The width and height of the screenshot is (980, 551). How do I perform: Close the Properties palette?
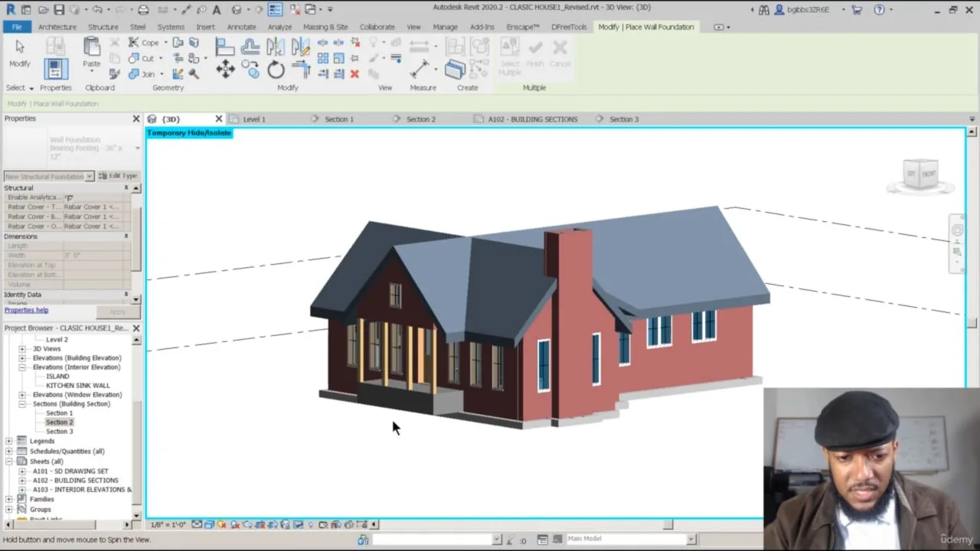point(136,119)
